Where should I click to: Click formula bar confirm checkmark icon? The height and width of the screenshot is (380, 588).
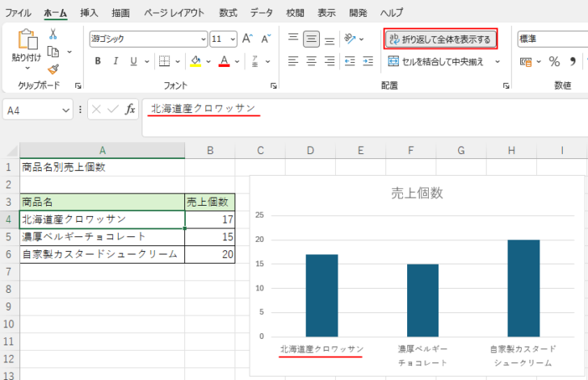113,110
